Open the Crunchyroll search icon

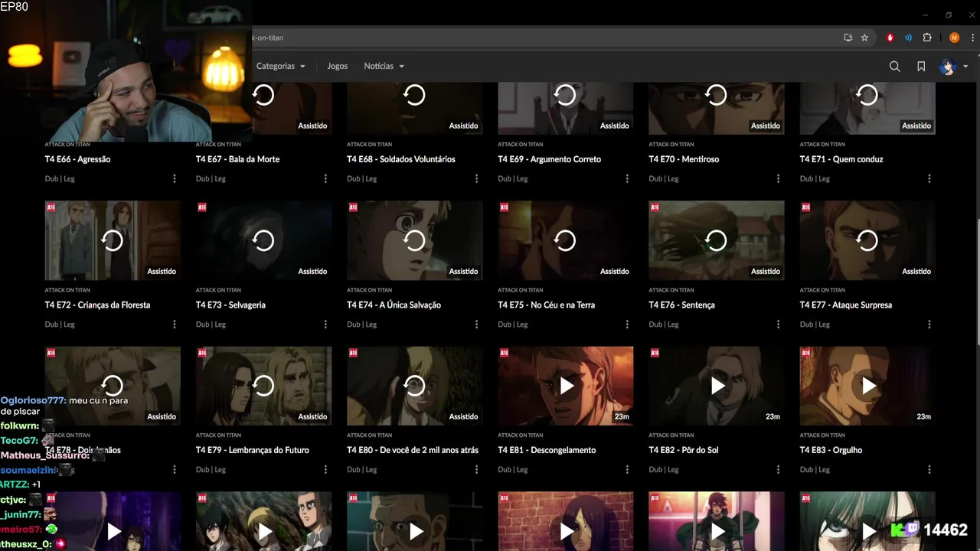tap(894, 67)
